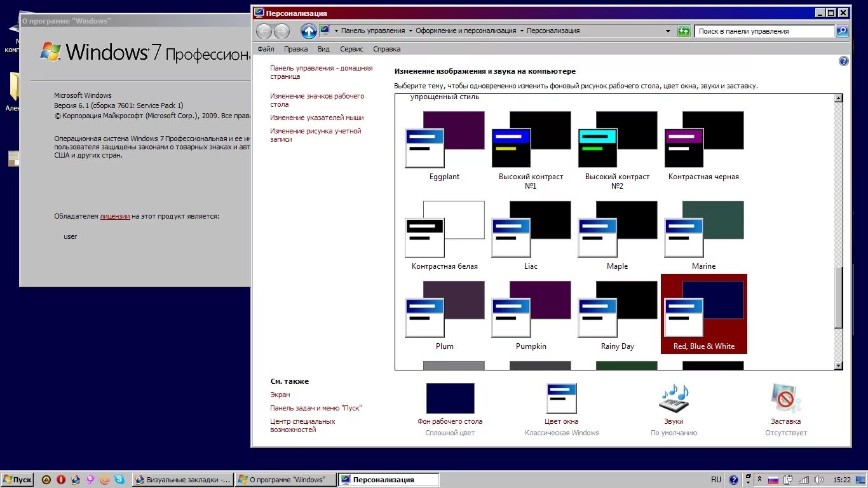The image size is (868, 488).
Task: Open the Справка menu
Action: point(386,49)
